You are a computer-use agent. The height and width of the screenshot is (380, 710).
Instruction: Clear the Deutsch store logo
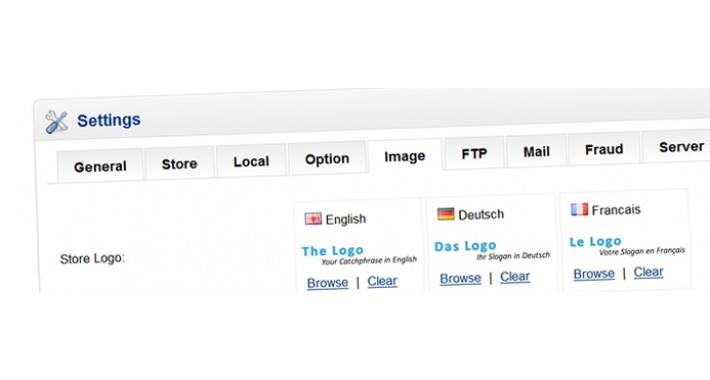(515, 276)
